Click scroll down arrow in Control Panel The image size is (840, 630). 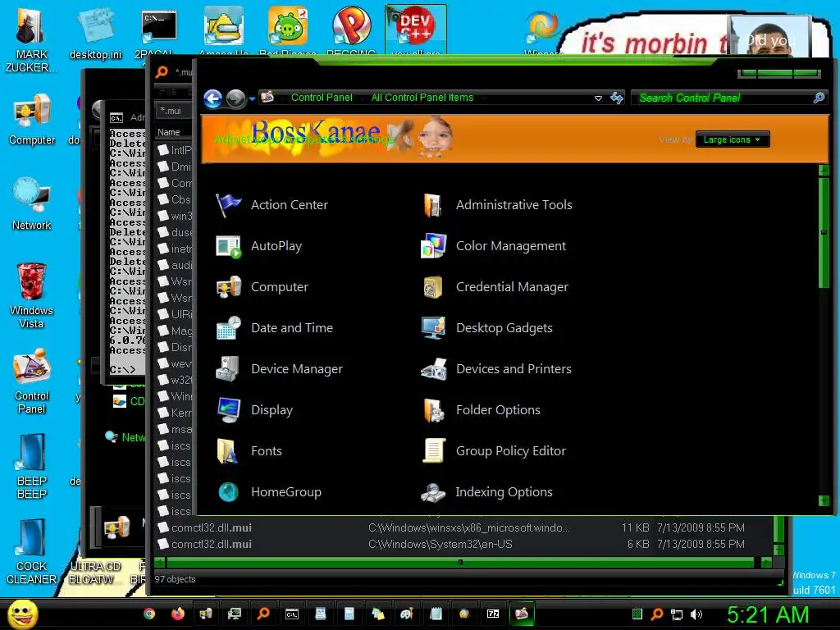click(824, 501)
